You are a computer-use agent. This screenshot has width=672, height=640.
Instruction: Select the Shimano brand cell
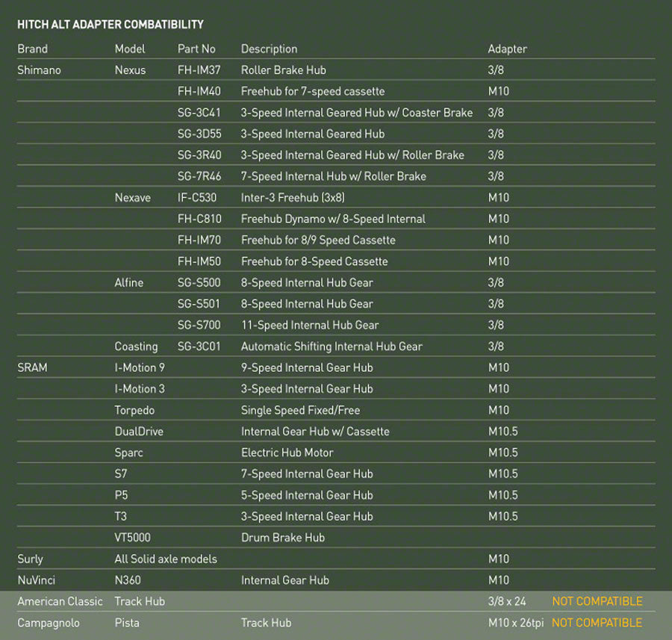pyautogui.click(x=39, y=70)
